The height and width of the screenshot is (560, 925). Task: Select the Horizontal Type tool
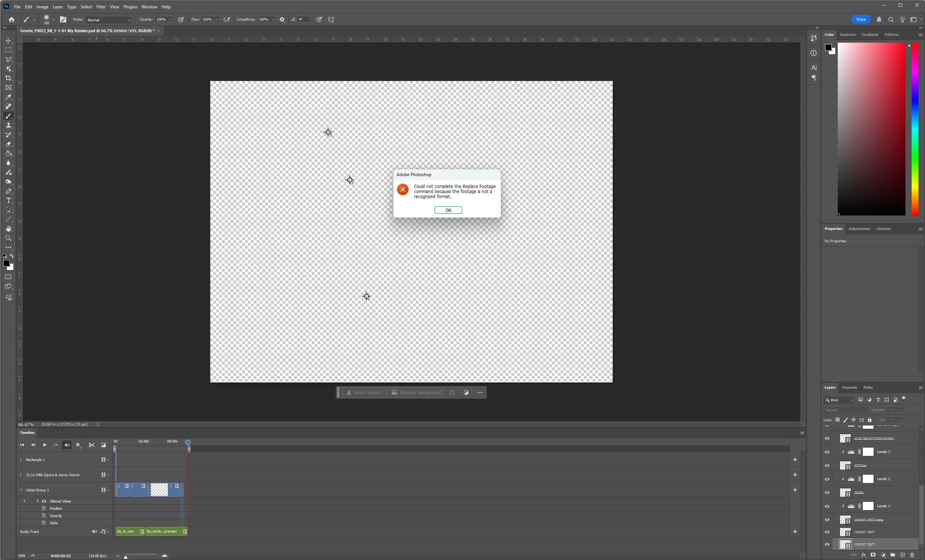pyautogui.click(x=8, y=201)
